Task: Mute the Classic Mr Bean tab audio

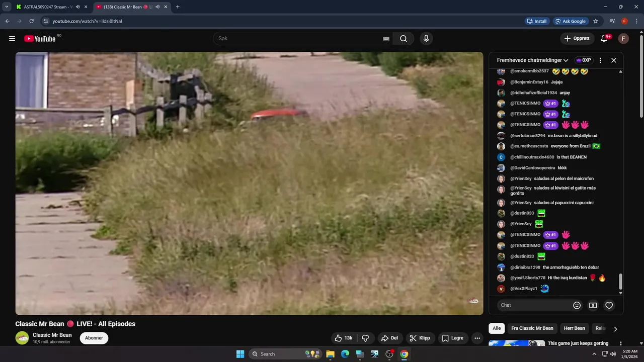Action: [x=157, y=7]
